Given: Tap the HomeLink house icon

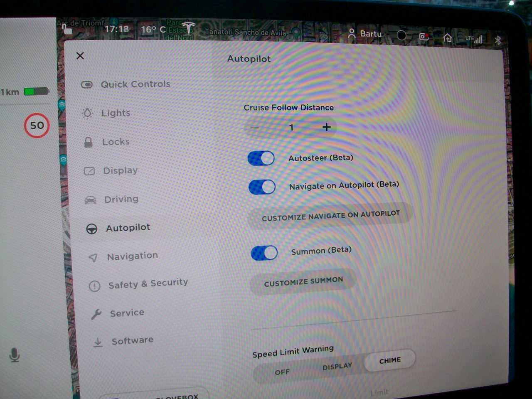Looking at the screenshot, I should pyautogui.click(x=447, y=38).
